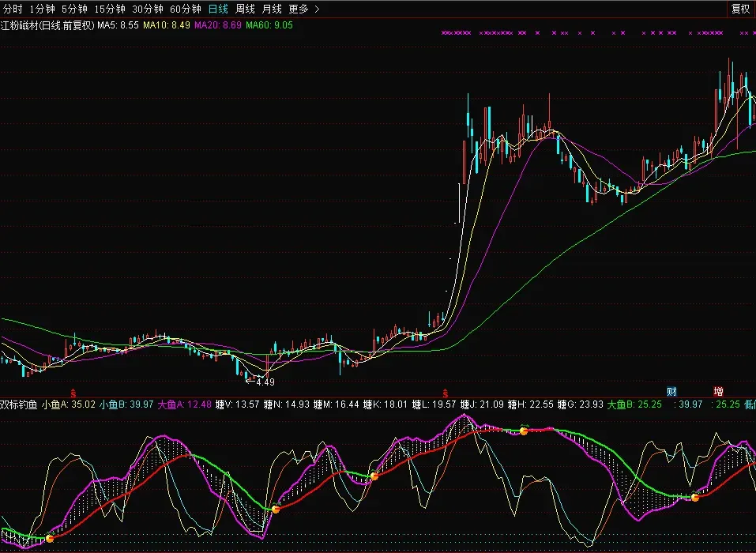Click the 塘K: 18.01 value
This screenshot has width=756, height=553.
click(386, 404)
